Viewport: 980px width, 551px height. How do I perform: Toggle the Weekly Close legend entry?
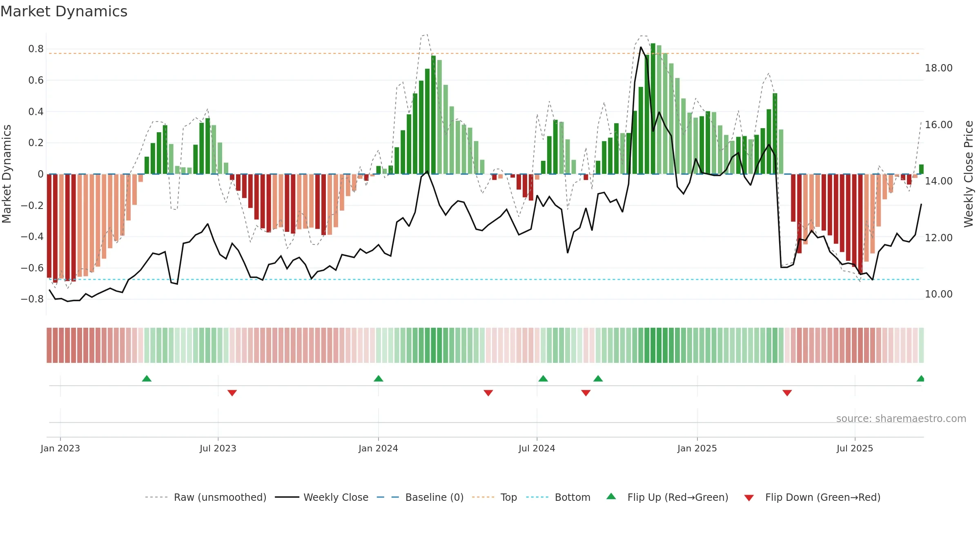tap(321, 497)
